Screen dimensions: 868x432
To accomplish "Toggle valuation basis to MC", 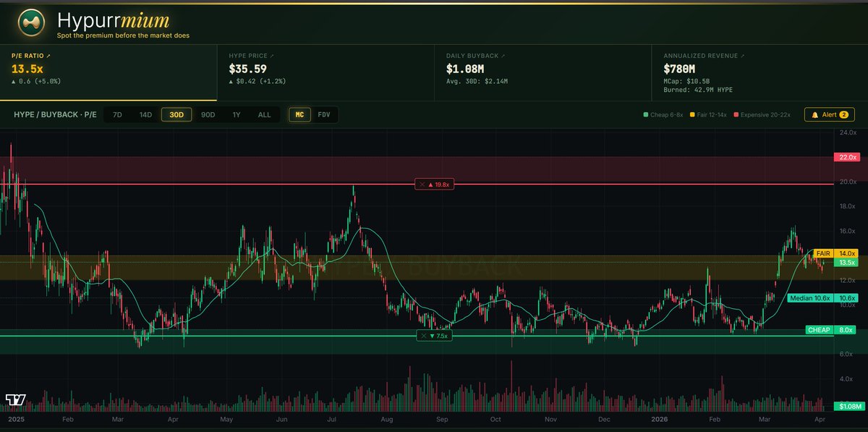I will 299,114.
